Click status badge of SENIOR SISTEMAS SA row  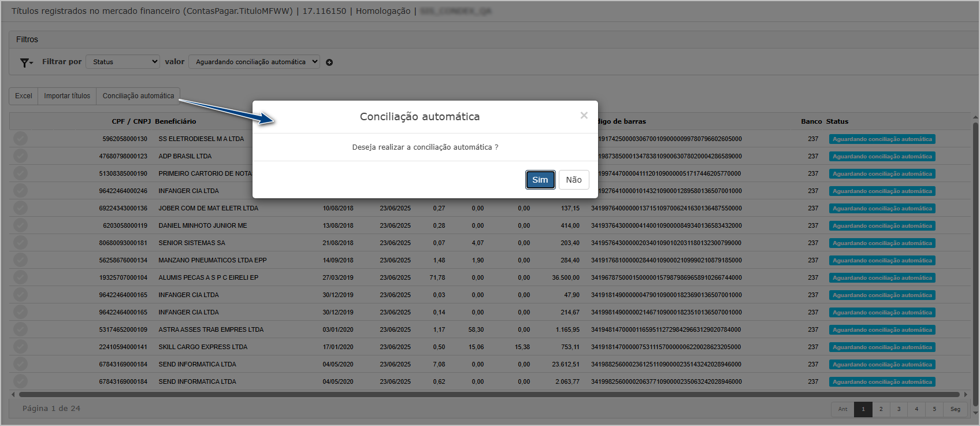(882, 243)
